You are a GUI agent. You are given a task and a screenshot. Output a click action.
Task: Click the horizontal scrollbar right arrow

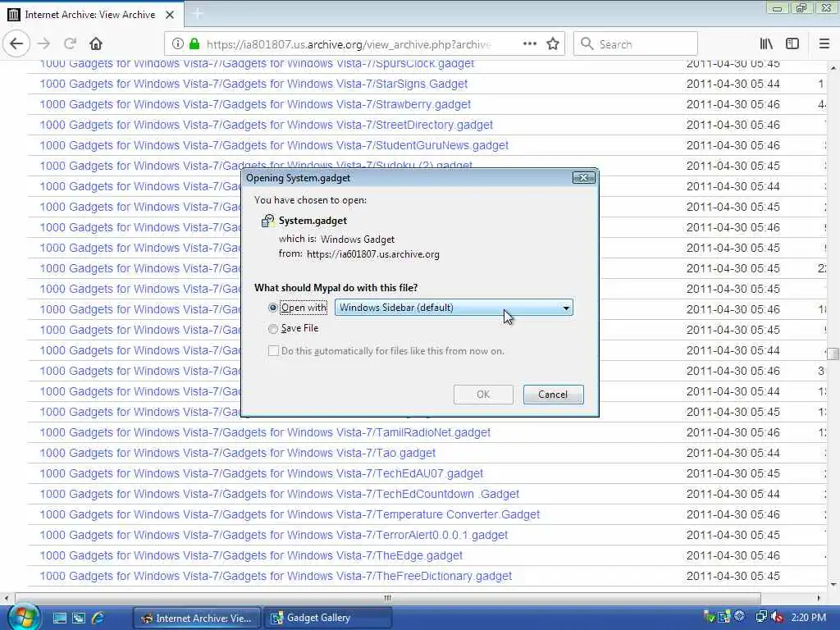[x=819, y=598]
